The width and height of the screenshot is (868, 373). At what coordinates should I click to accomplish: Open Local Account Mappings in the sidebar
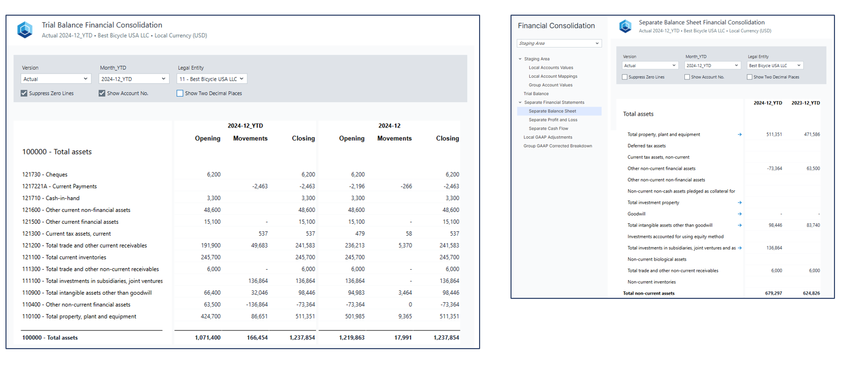point(553,76)
